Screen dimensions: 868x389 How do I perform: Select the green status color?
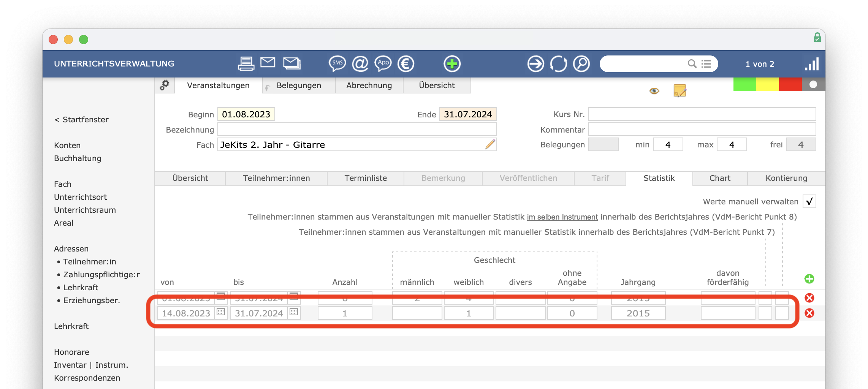(744, 84)
